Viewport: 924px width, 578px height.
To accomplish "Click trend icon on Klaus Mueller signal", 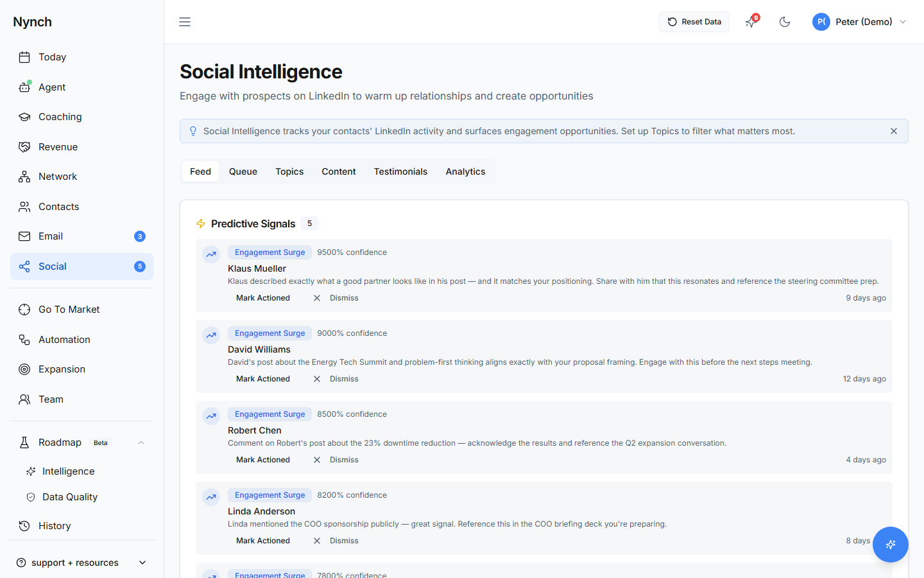I will [x=211, y=254].
